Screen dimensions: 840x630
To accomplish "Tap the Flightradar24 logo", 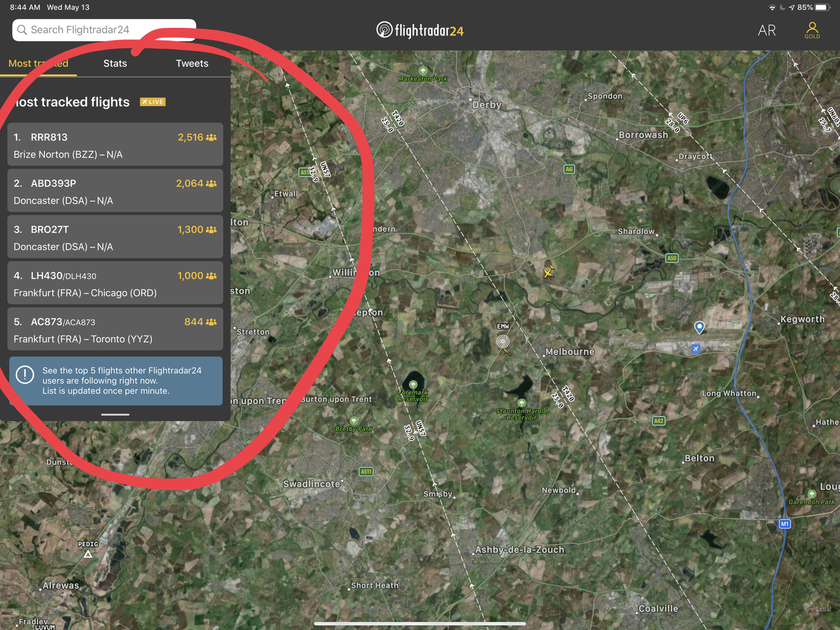I will pyautogui.click(x=420, y=30).
